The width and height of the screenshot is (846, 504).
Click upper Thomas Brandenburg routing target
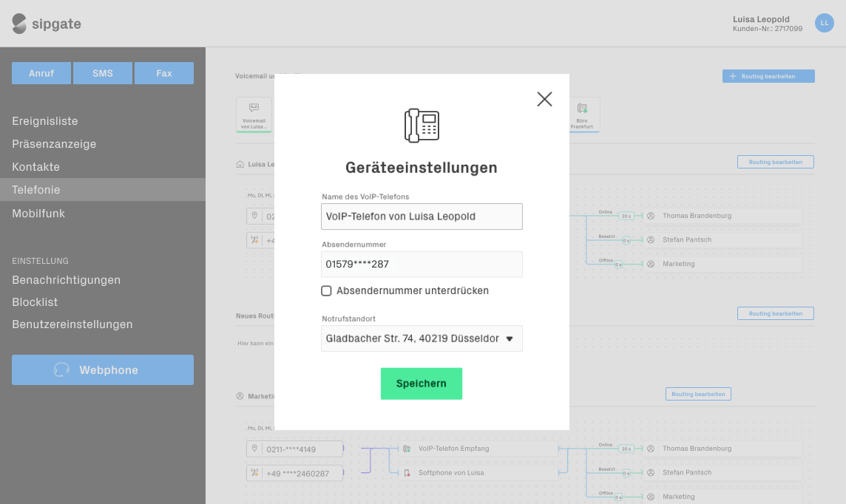tap(722, 216)
